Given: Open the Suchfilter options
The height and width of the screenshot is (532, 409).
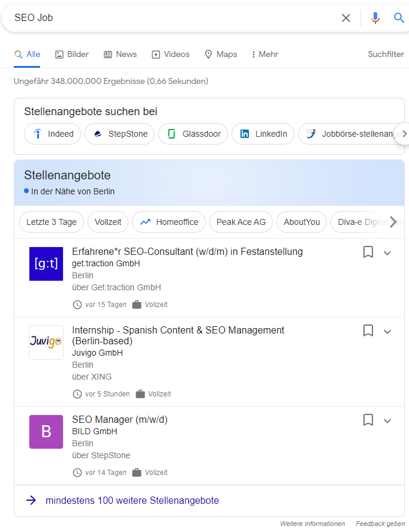Looking at the screenshot, I should tap(386, 55).
